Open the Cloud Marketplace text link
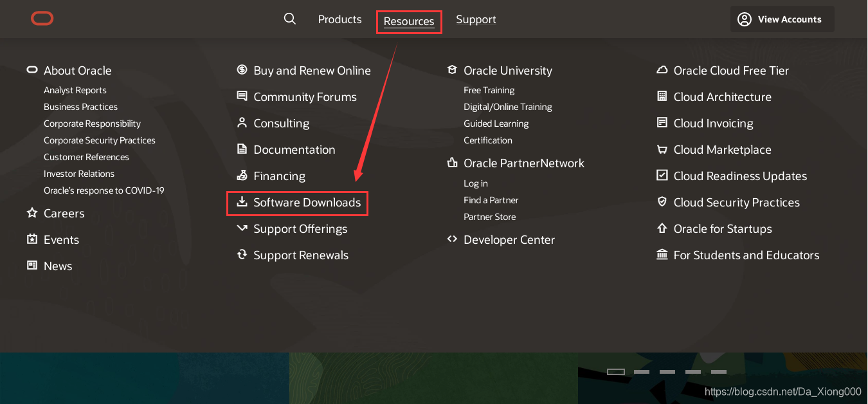This screenshot has height=404, width=868. coord(722,149)
